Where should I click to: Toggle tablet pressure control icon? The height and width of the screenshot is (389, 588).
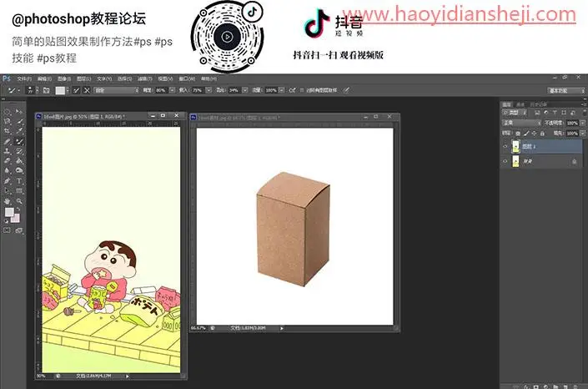[346, 90]
